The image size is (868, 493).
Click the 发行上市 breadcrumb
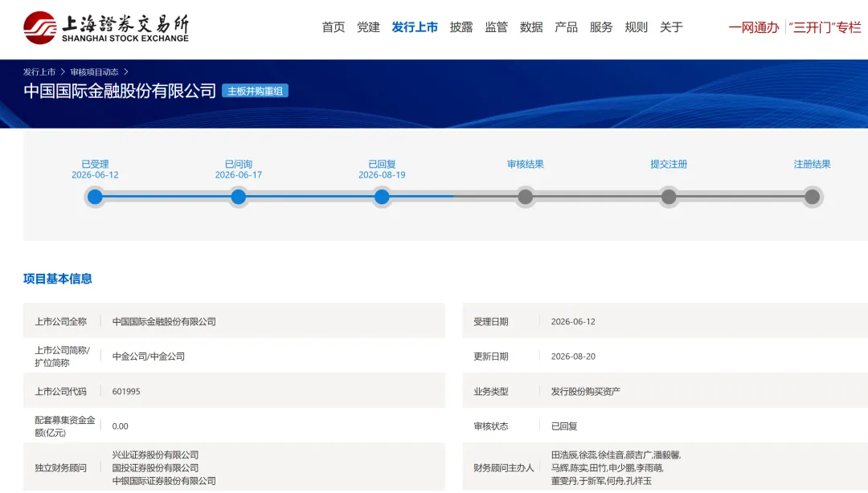39,72
